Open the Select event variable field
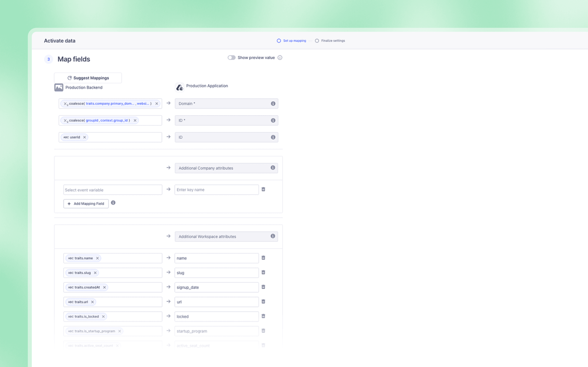This screenshot has height=367, width=588. point(113,190)
